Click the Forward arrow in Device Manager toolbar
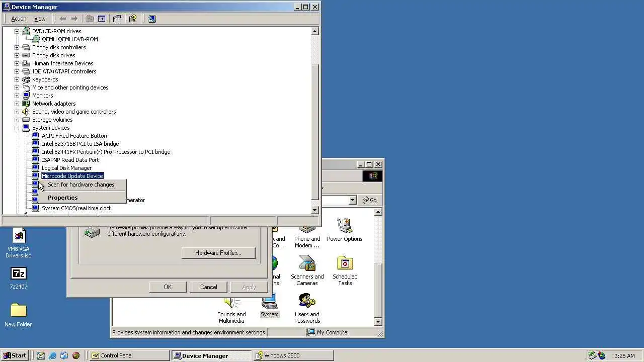Image resolution: width=644 pixels, height=362 pixels. pos(74,19)
